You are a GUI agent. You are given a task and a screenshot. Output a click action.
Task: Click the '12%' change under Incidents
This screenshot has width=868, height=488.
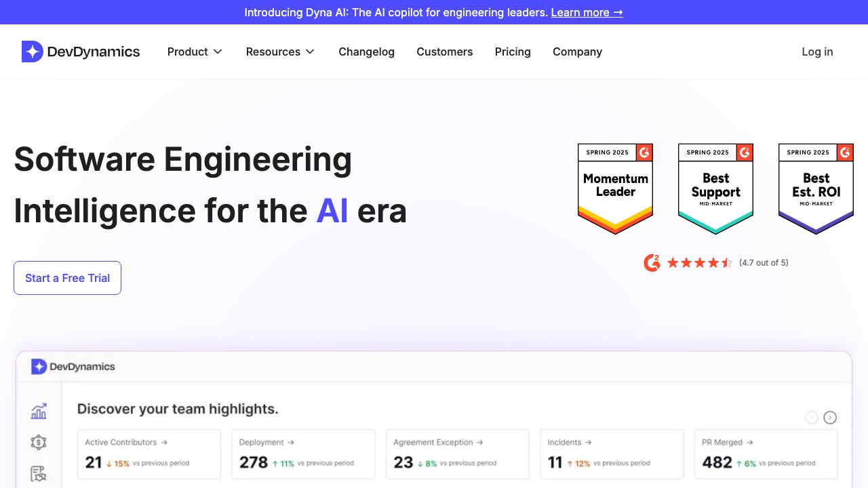pyautogui.click(x=579, y=464)
